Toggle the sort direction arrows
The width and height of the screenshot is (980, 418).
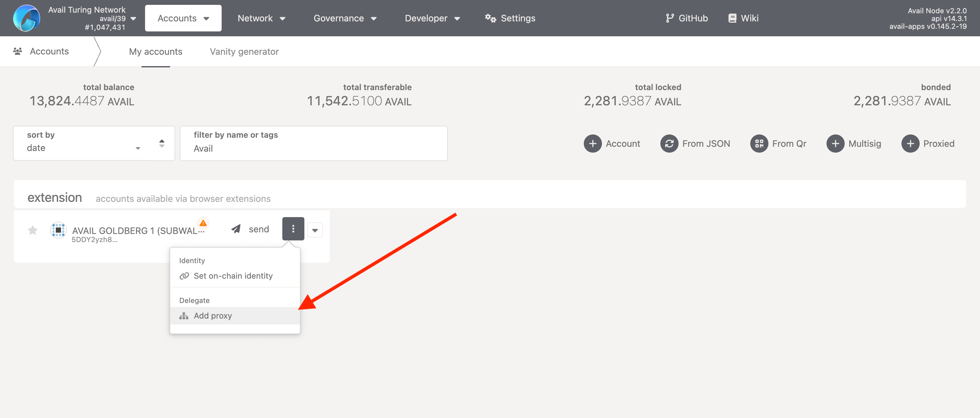coord(161,143)
